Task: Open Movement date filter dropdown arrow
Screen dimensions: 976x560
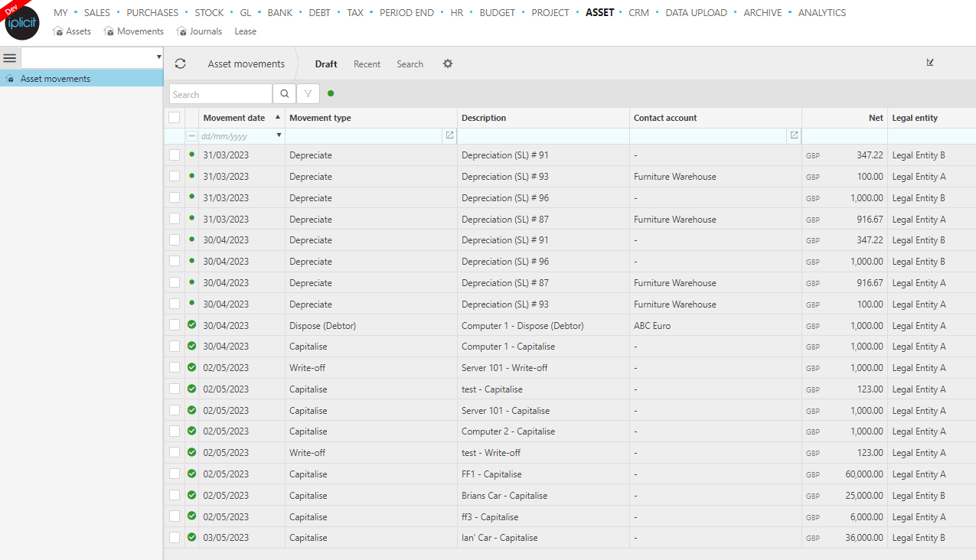Action: click(279, 135)
